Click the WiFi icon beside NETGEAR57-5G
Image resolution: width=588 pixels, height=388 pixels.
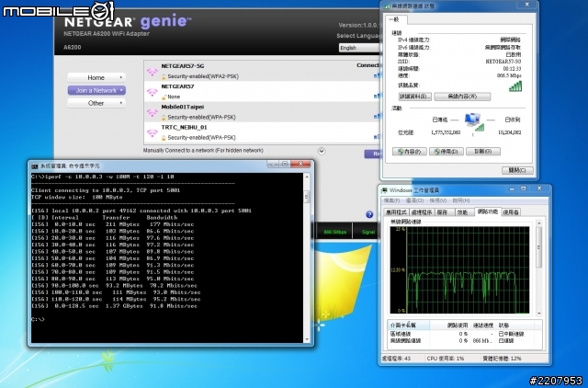pos(152,72)
